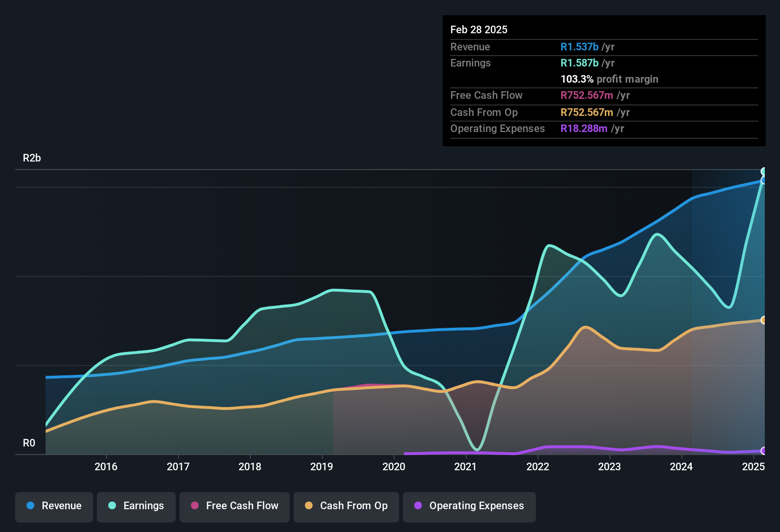Click the Operating Expenses row label in tooltip
Screen dimensions: 780x532
click(497, 128)
